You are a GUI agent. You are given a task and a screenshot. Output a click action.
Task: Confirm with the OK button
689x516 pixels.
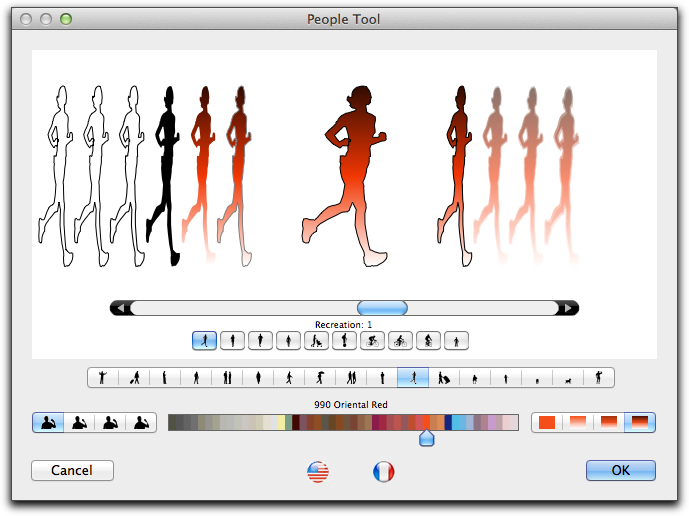point(620,470)
